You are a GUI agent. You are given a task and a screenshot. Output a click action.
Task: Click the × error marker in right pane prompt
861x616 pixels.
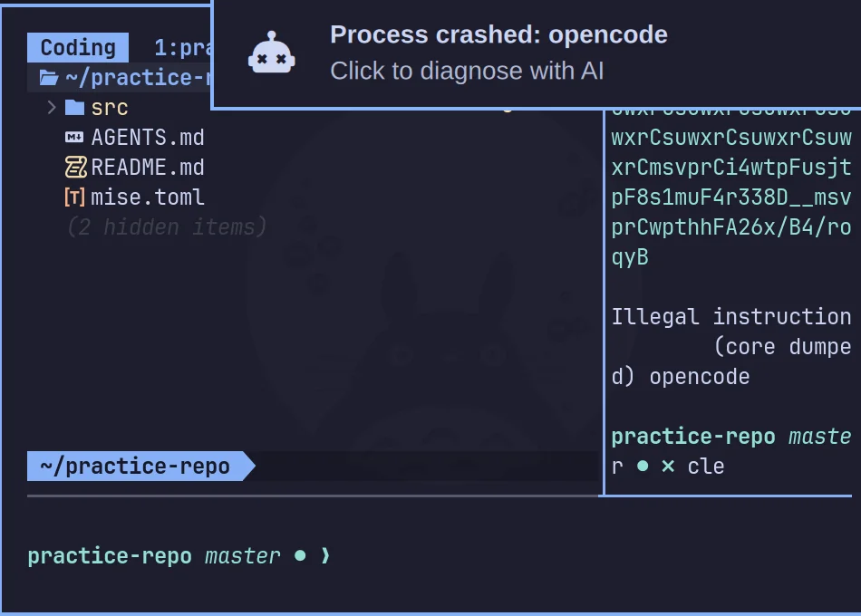pos(668,467)
